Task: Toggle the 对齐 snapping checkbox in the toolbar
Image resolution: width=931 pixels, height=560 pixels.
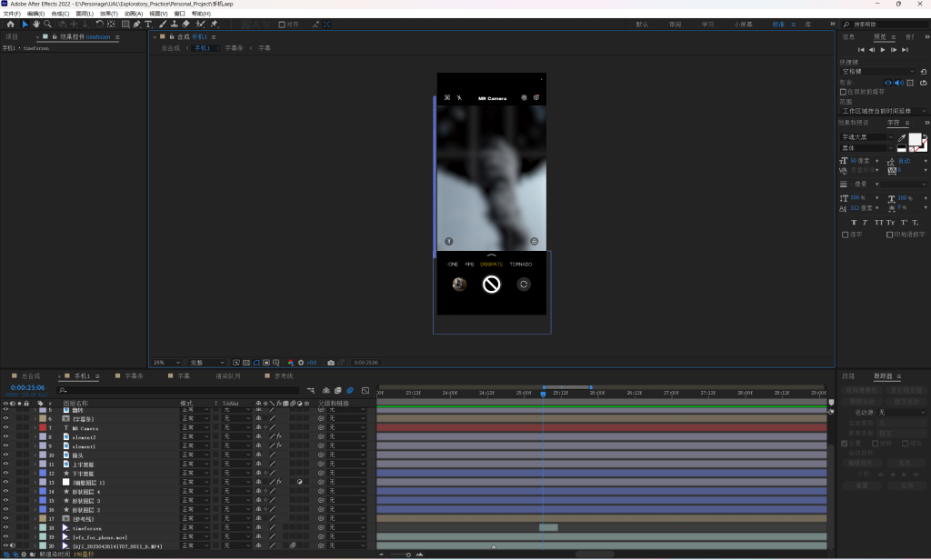Action: coord(281,25)
